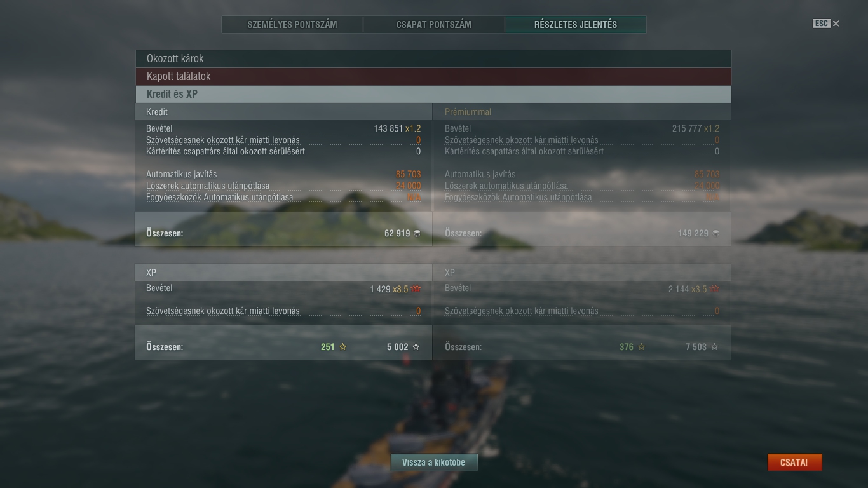Click the credit icon next to 62 919
The width and height of the screenshot is (868, 488).
coord(417,233)
